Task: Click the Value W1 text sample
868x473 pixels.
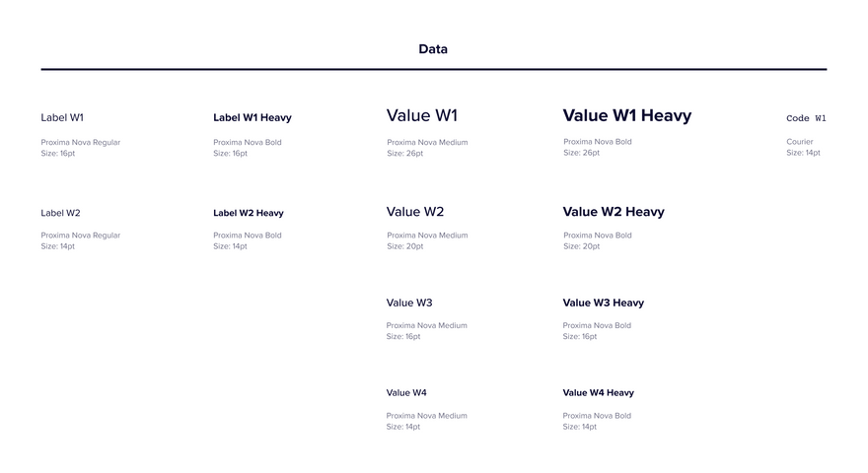Action: 422,115
